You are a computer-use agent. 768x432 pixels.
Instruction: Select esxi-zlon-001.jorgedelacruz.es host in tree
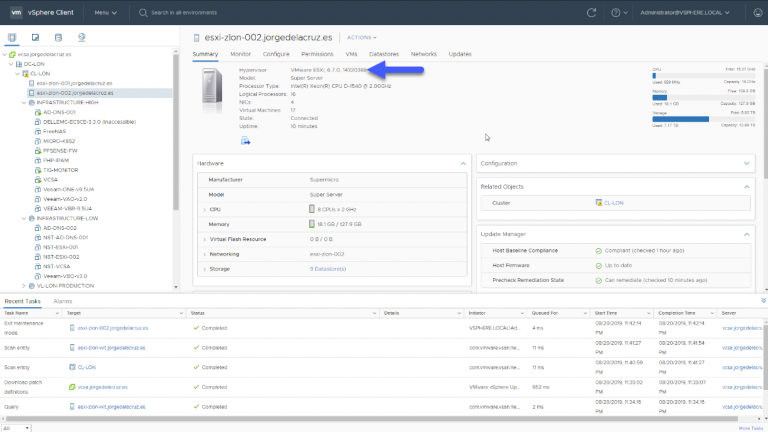click(x=74, y=83)
